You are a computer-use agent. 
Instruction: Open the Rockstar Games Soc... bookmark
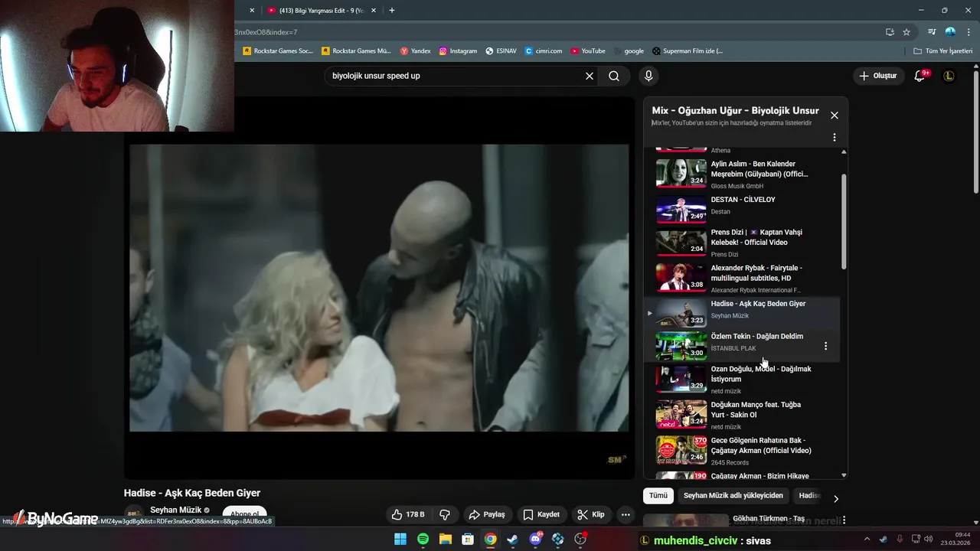click(278, 51)
